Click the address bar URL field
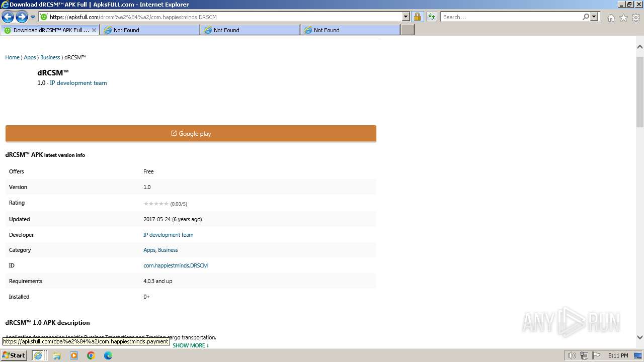644x362 pixels. 225,17
